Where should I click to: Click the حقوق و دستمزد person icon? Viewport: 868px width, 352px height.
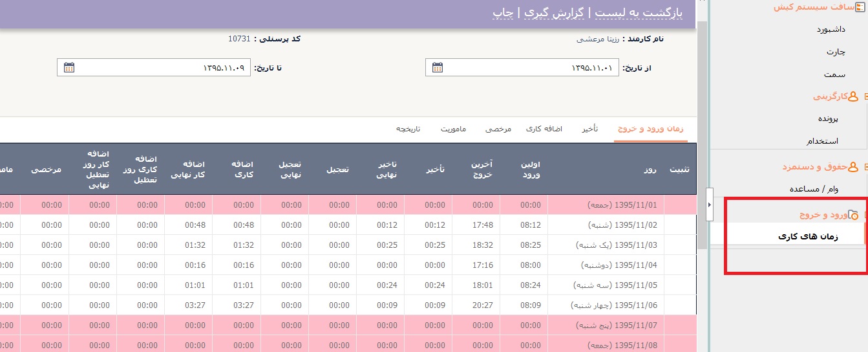853,167
